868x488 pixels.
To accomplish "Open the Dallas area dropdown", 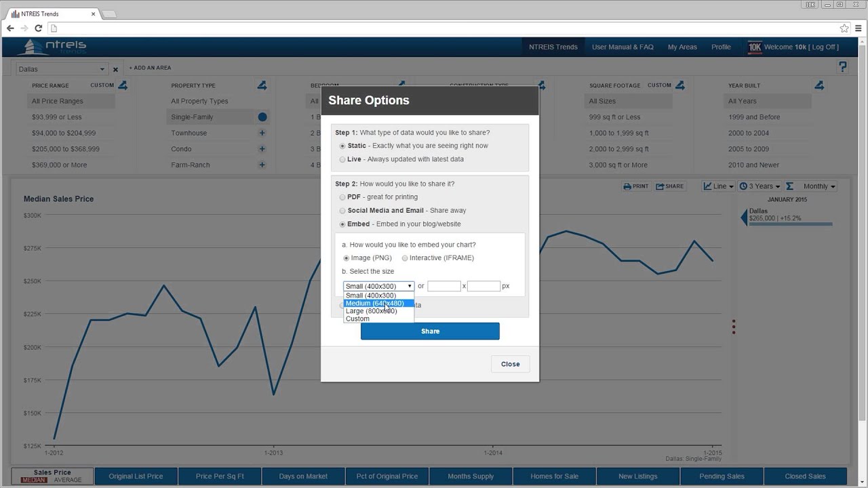I will point(62,69).
